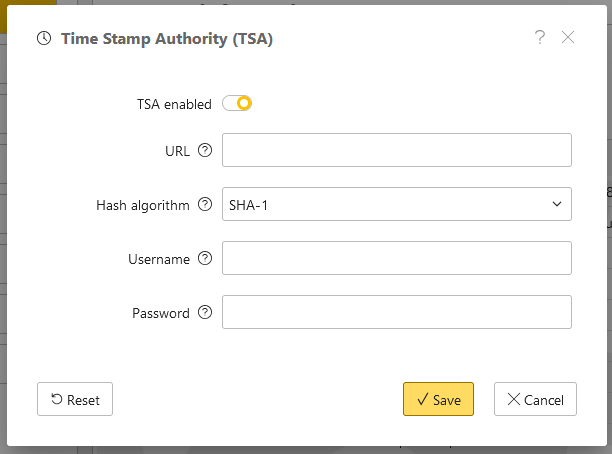The image size is (612, 454).
Task: Click the "Username" field label
Action: (159, 258)
